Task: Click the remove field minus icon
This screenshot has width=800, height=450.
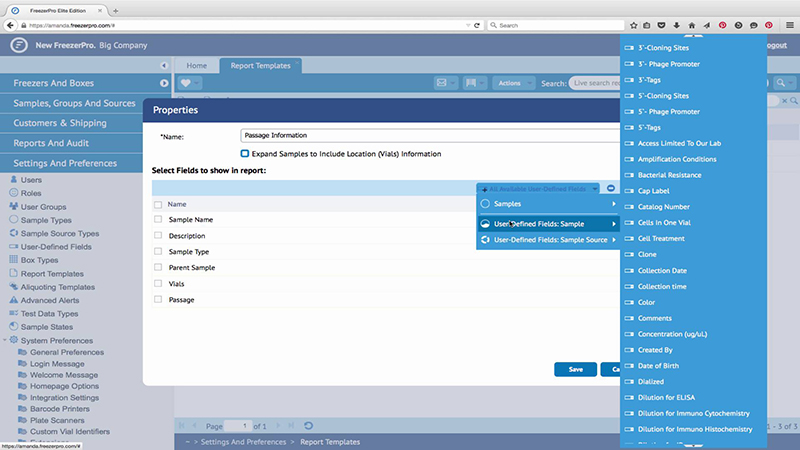Action: (611, 188)
